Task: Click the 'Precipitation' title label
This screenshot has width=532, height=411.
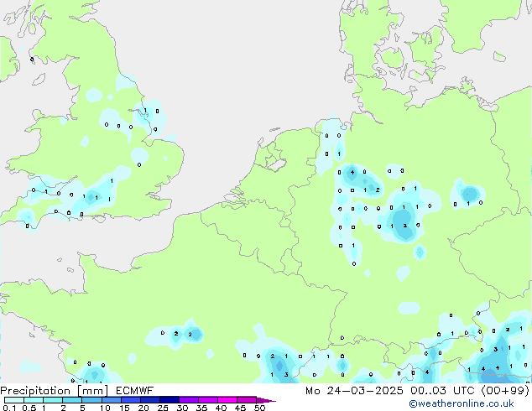Action: 35,391
